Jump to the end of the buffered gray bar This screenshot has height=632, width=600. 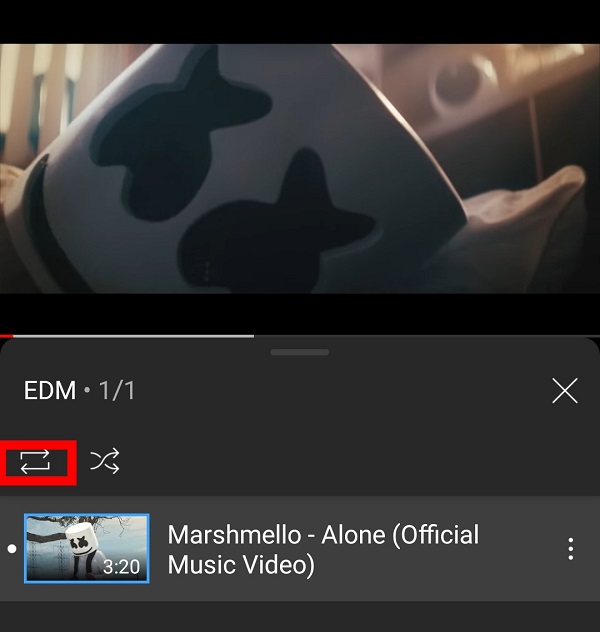253,336
